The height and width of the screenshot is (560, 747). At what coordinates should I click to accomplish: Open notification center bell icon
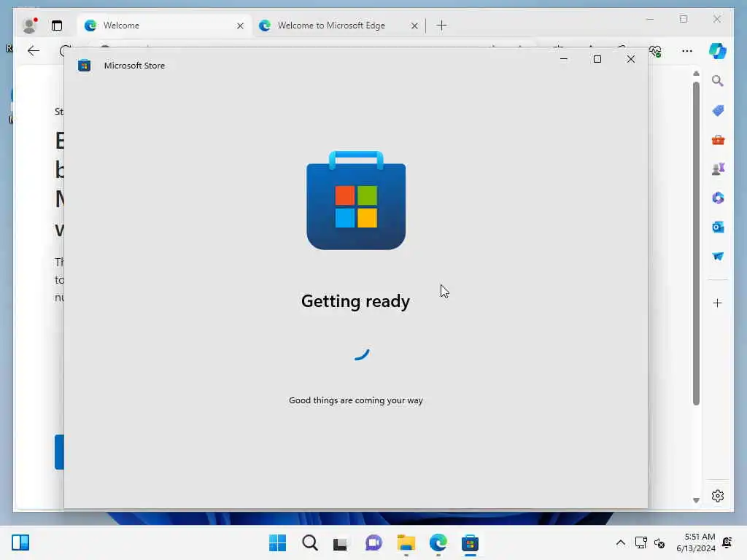tap(727, 542)
